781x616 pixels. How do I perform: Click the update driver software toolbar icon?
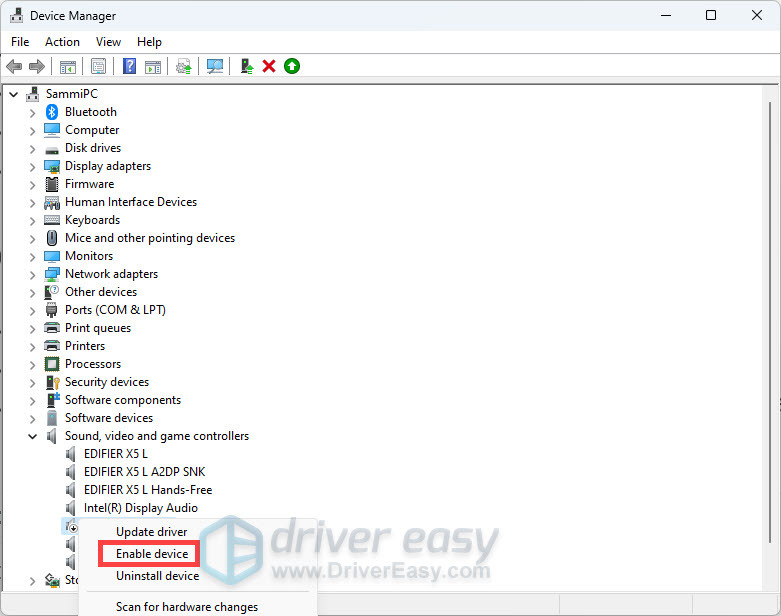(x=246, y=66)
